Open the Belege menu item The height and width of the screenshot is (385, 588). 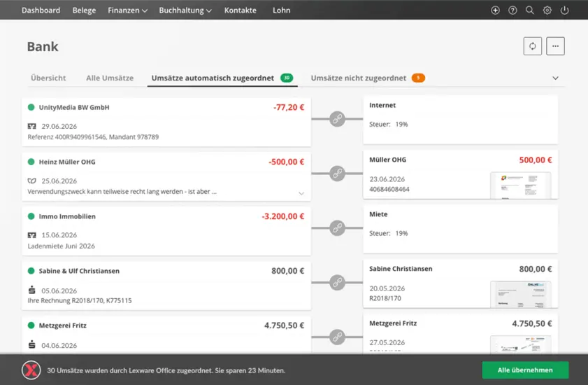[84, 10]
